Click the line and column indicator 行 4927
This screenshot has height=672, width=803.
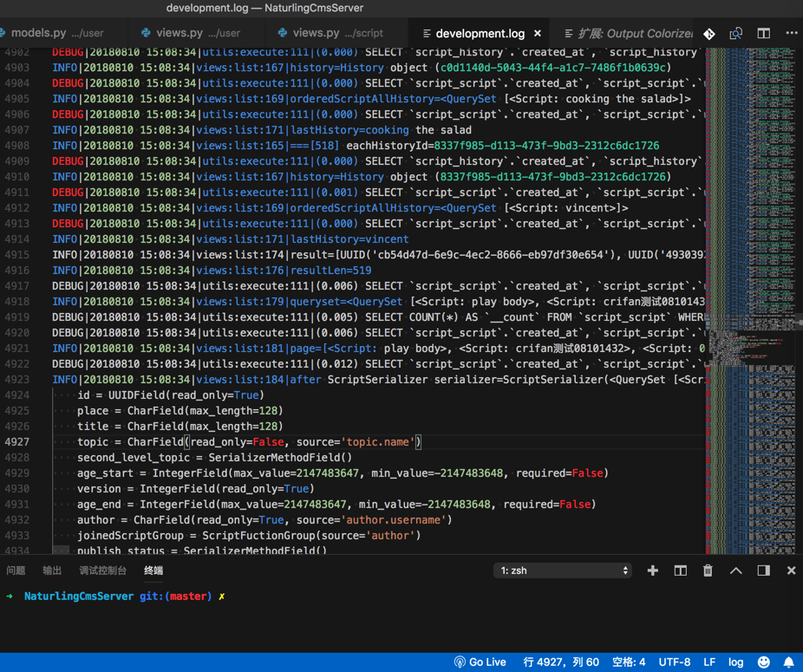pos(561,662)
